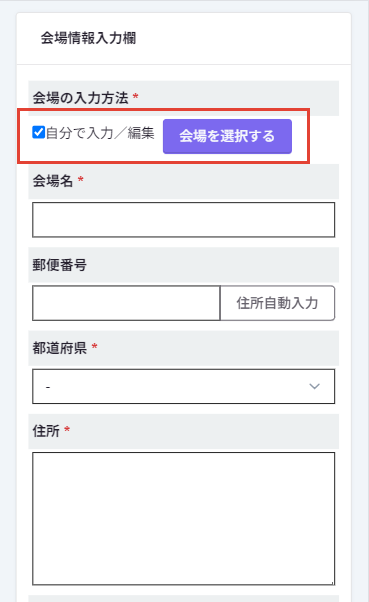This screenshot has height=602, width=369.
Task: Click the 会場の入力方法 label
Action: [x=80, y=98]
